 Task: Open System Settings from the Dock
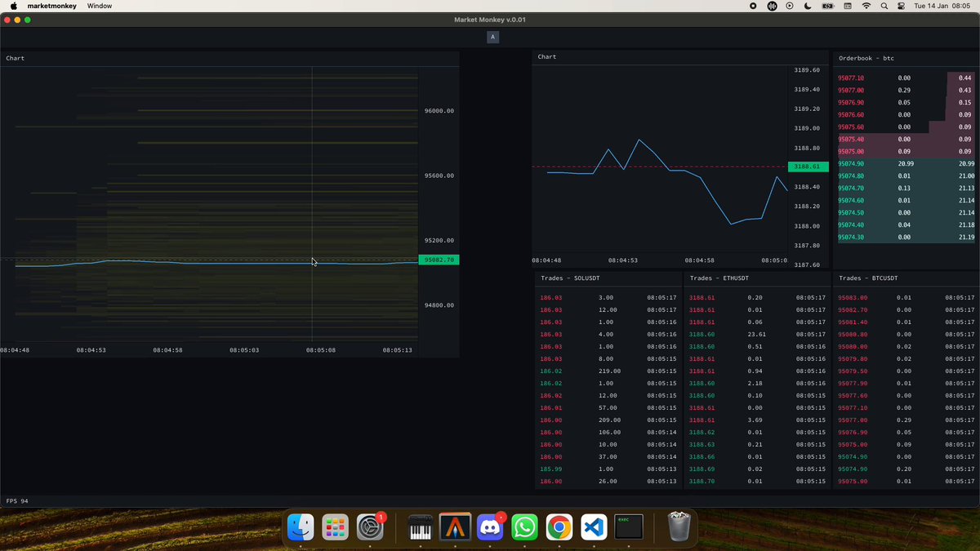(x=371, y=527)
